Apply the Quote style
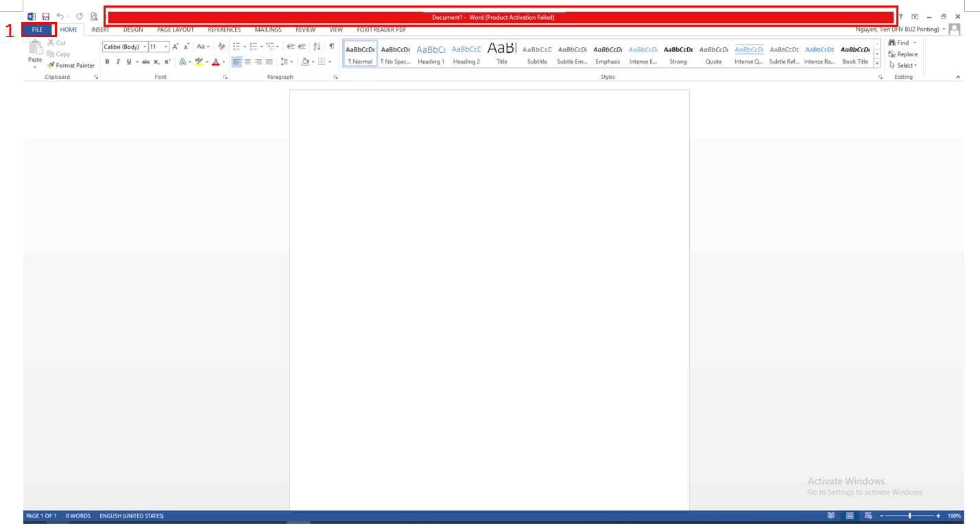This screenshot has height=532, width=980. point(714,55)
